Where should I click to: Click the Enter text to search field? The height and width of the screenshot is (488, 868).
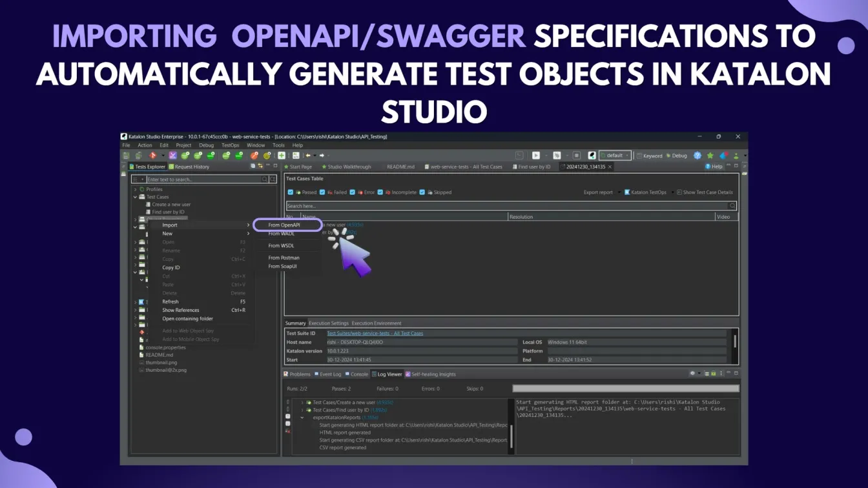click(x=203, y=179)
